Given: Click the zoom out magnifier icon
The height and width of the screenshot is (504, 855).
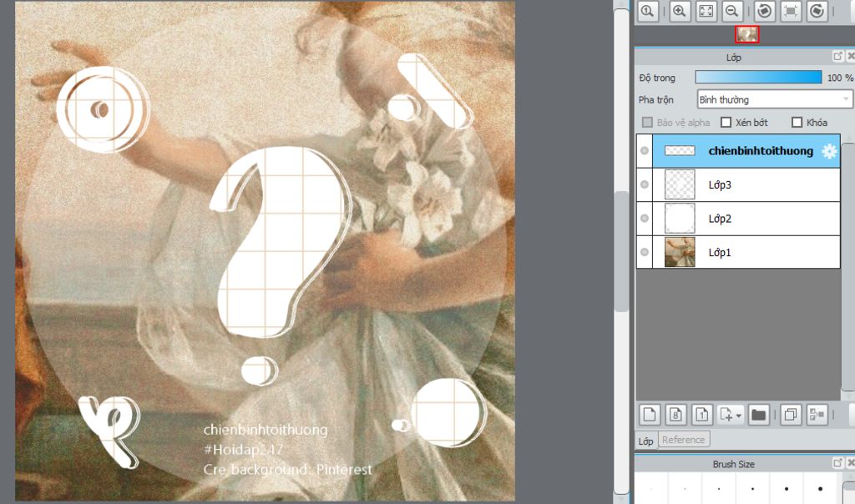Looking at the screenshot, I should pos(733,12).
